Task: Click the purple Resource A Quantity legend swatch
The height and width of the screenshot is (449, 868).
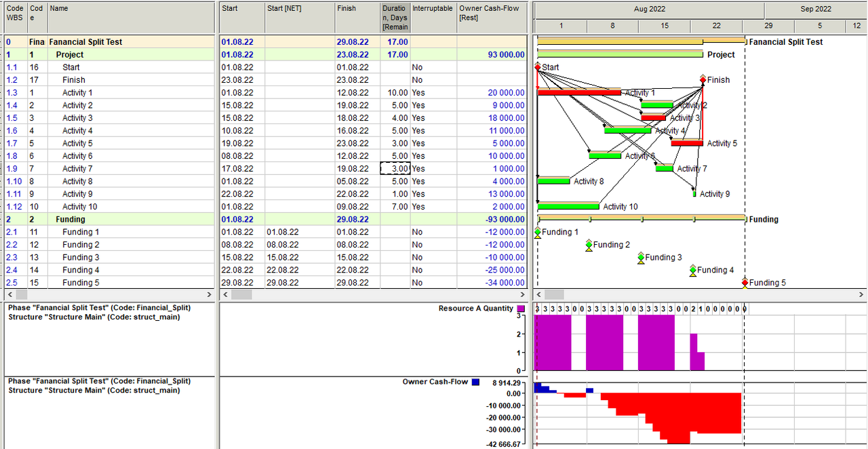Action: 521,309
